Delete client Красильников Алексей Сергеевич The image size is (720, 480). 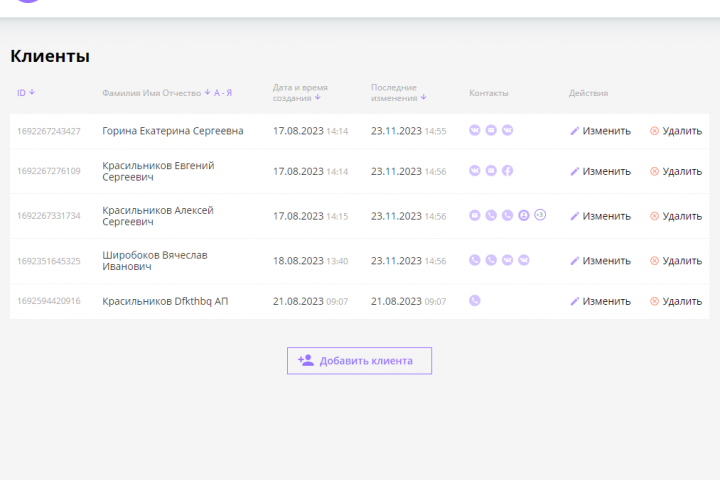tap(676, 216)
